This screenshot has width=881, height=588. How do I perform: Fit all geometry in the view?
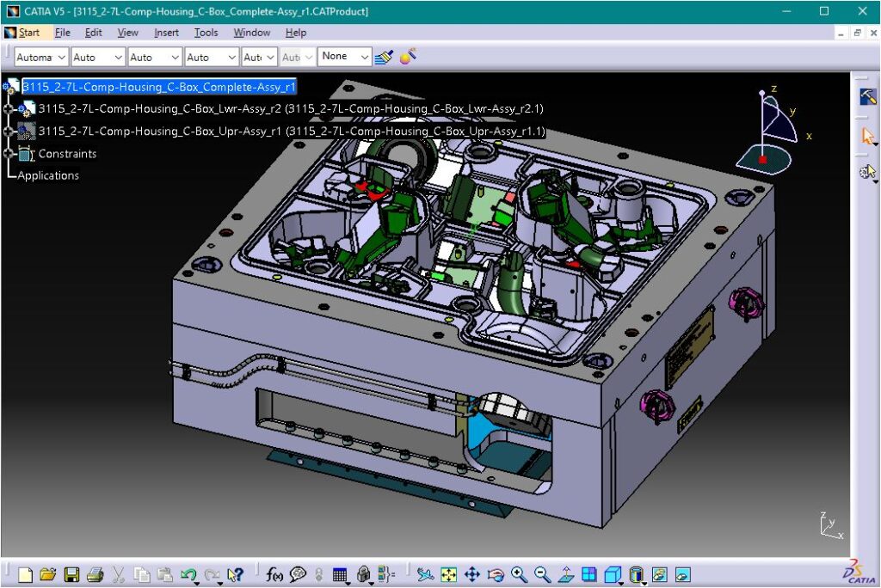[449, 574]
